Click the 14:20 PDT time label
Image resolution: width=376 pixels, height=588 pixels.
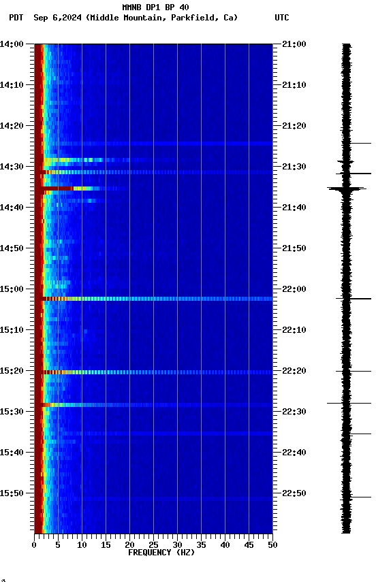point(12,126)
